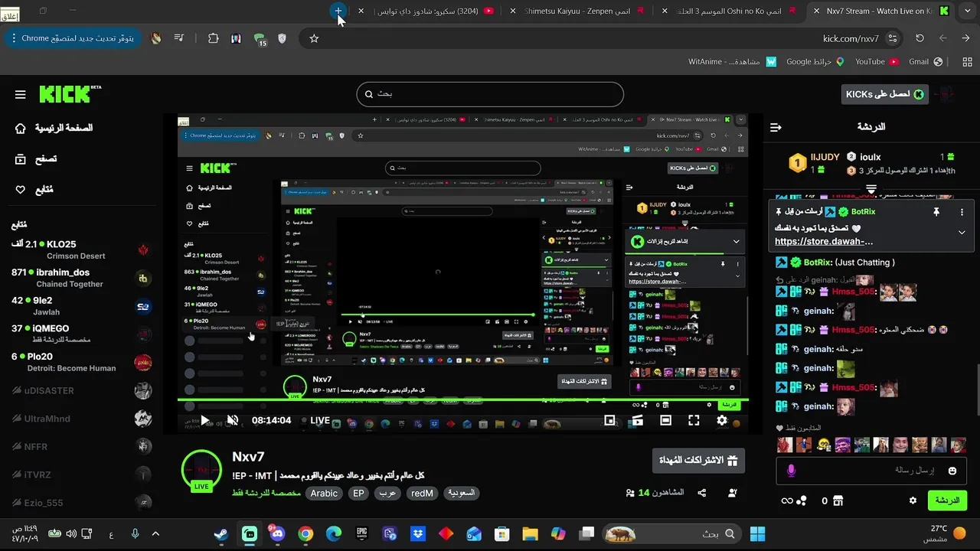980x551 pixels.
Task: Show hidden system tray icons
Action: pos(155,533)
